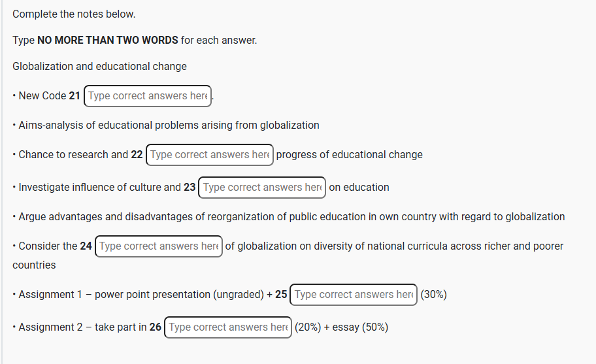The height and width of the screenshot is (364, 596).
Task: Click the bold question number 21
Action: click(x=74, y=96)
